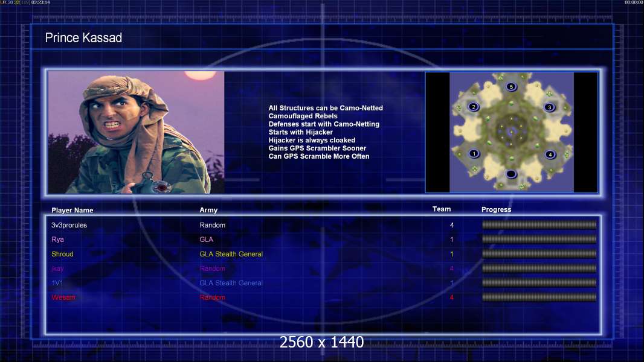Click start position 1 on the minimap

(x=474, y=154)
